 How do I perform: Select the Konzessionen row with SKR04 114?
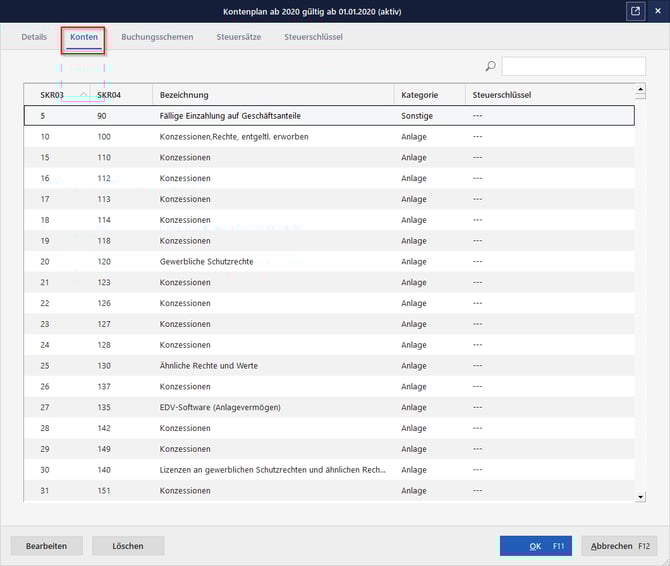[329, 220]
